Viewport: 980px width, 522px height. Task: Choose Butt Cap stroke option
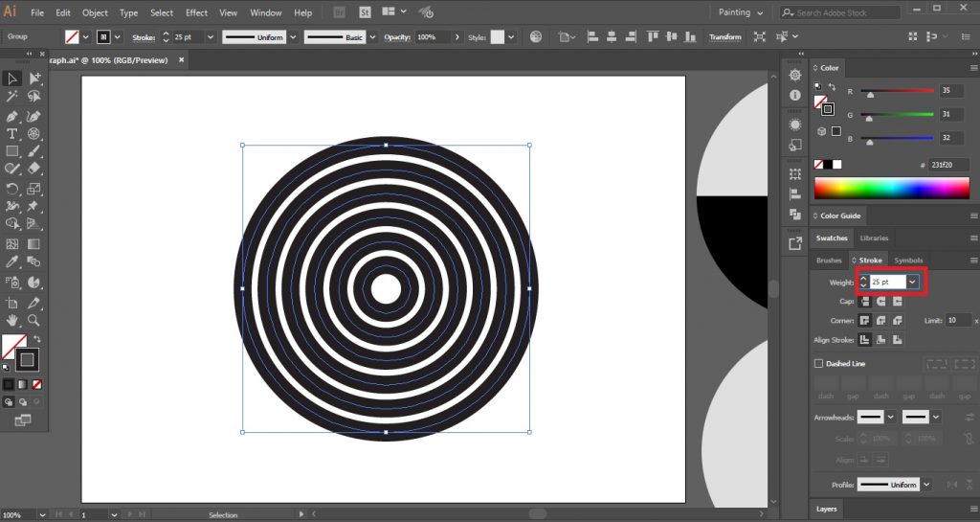tap(864, 302)
